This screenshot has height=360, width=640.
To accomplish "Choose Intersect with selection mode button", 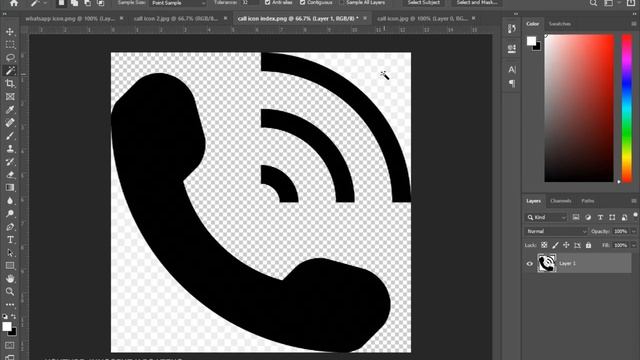I will [100, 3].
